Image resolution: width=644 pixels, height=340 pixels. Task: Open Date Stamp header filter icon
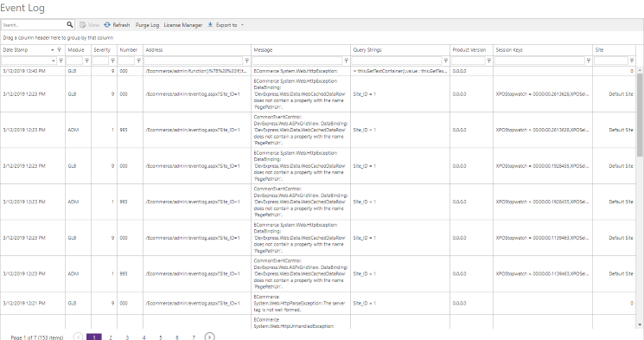click(59, 50)
